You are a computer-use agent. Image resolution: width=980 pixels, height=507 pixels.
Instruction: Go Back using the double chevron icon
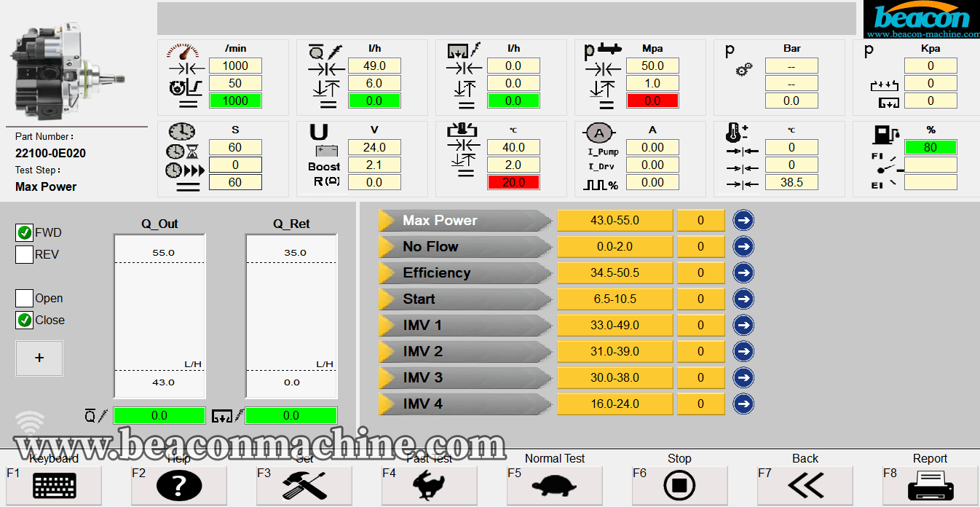(x=805, y=484)
